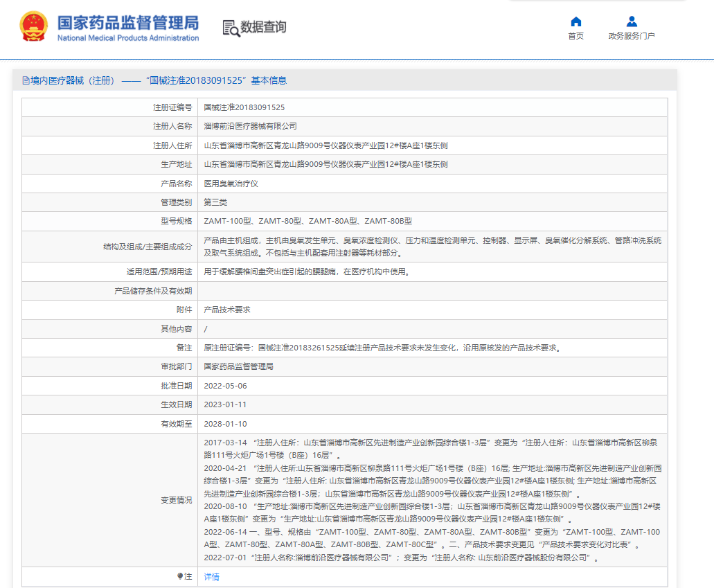Click the 2020-08-10 change record
Viewport: 714px width, 588px height.
coord(432,513)
